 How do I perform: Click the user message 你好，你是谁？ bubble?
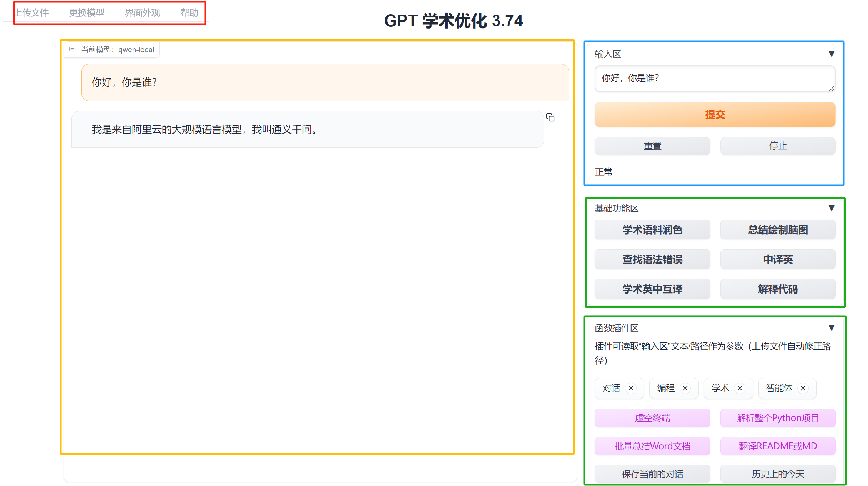(x=325, y=82)
